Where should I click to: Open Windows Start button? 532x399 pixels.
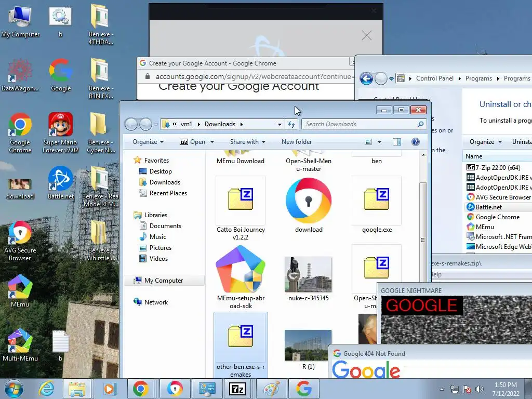pos(14,389)
